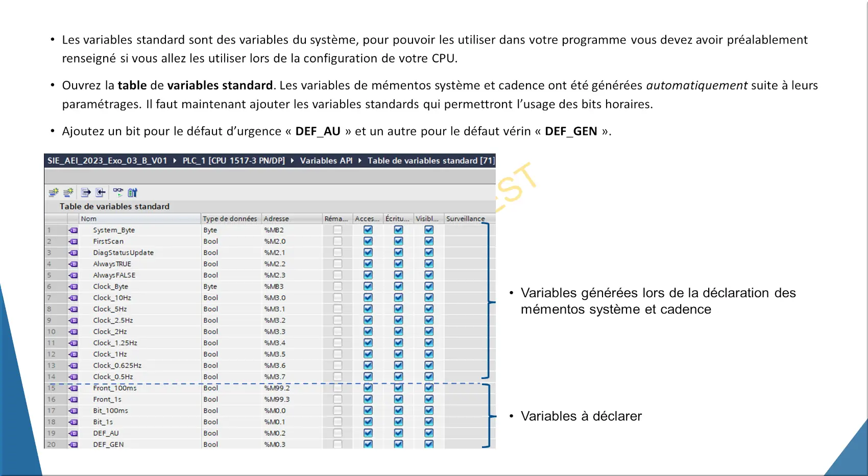868x476 pixels.
Task: Click the Écritu... column header
Action: click(398, 219)
